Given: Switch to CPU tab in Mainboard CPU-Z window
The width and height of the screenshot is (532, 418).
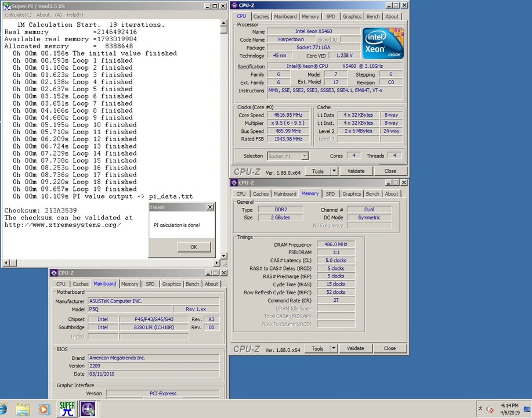Looking at the screenshot, I should (61, 284).
